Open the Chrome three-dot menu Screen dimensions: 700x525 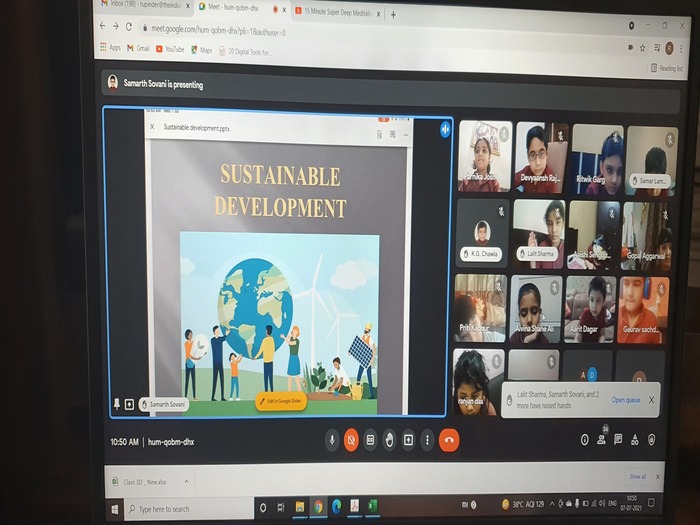681,48
